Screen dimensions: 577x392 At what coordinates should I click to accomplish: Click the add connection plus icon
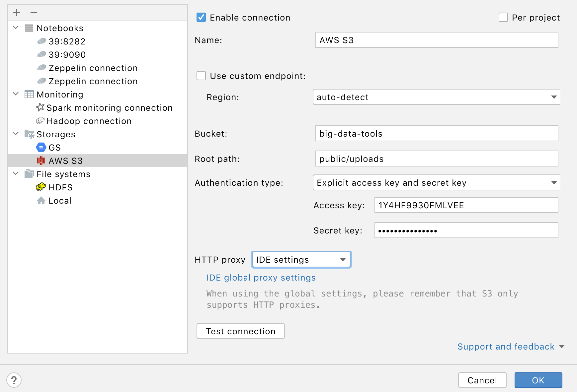click(16, 12)
